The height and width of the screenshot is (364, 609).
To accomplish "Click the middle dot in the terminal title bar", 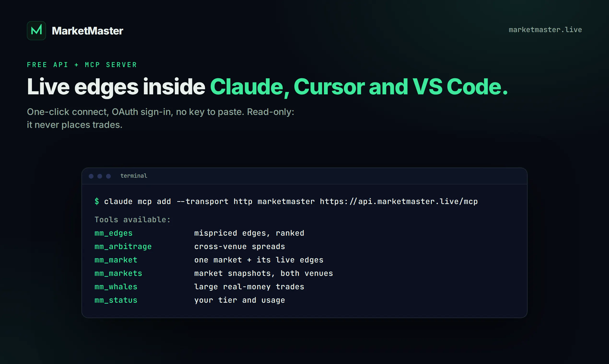I will [x=100, y=176].
